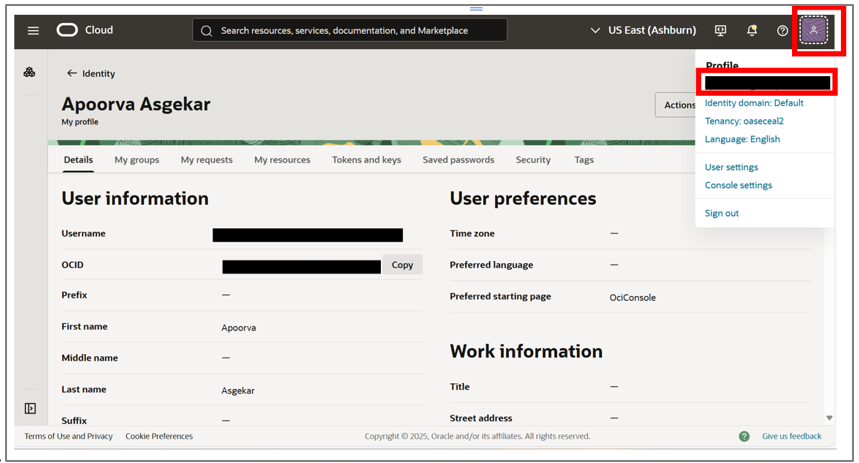
Task: Open the help question mark icon
Action: [782, 31]
